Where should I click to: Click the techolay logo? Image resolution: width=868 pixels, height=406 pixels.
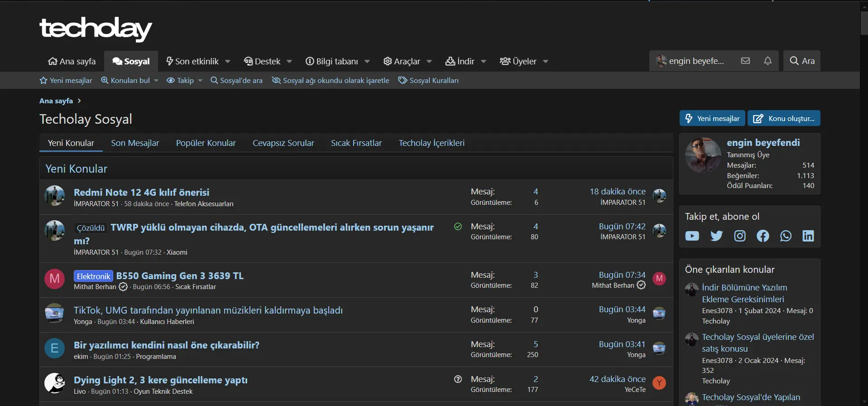[96, 29]
